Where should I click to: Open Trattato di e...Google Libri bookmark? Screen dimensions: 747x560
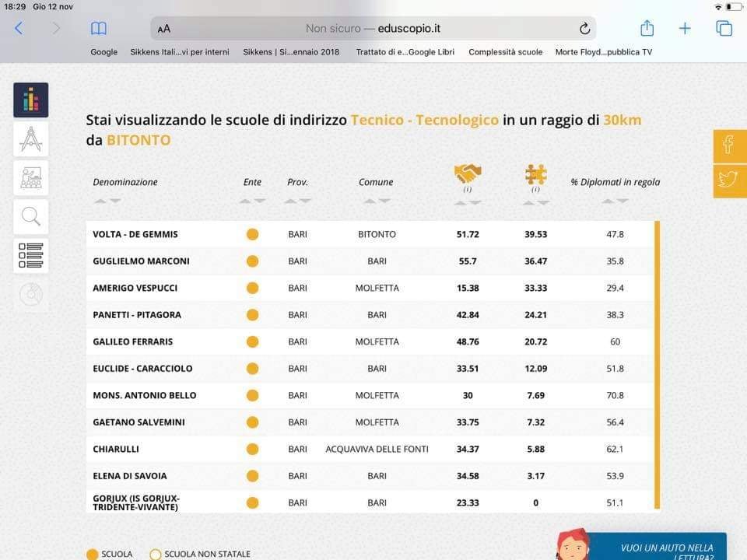click(x=405, y=52)
